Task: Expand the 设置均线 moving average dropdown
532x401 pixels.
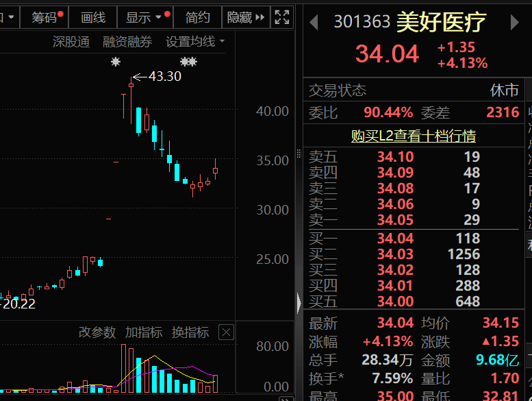Action: tap(194, 42)
